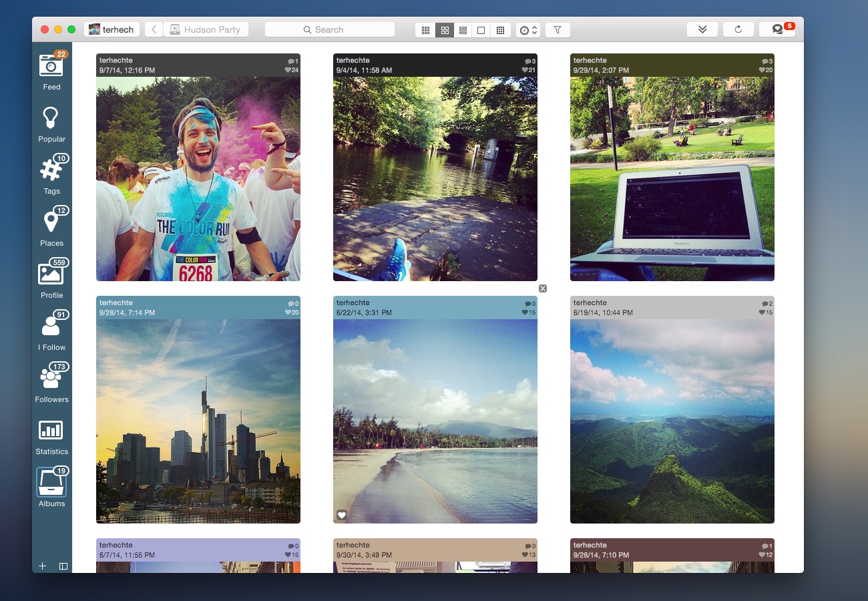Viewport: 868px width, 601px height.
Task: Click terhechte username on skyline photo
Action: (x=116, y=303)
